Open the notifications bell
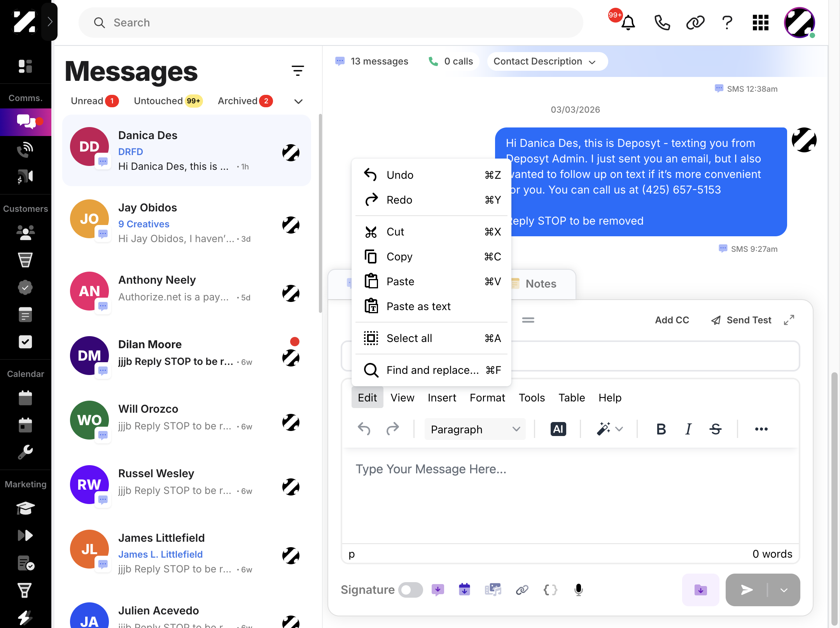Viewport: 840px width, 628px height. tap(628, 23)
